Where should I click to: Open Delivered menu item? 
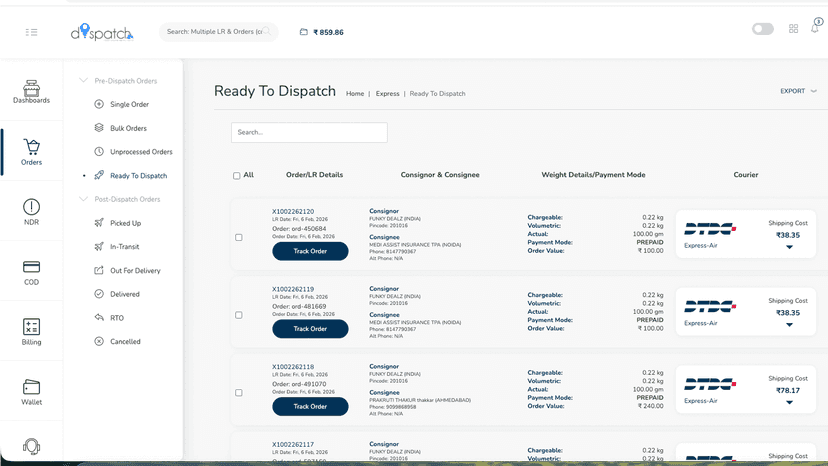click(x=125, y=294)
